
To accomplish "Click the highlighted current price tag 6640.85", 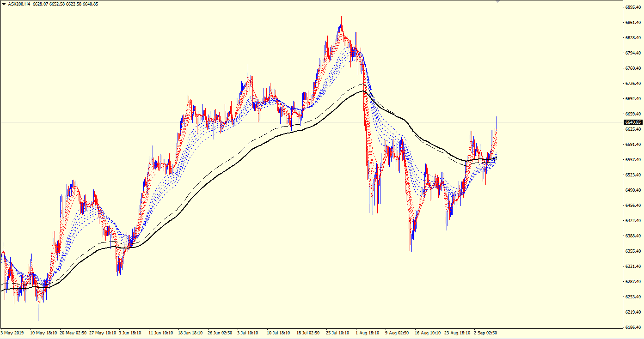I will point(633,122).
